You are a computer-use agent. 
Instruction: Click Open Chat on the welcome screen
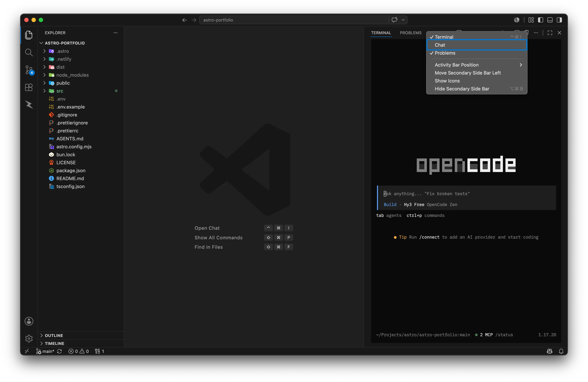click(207, 228)
